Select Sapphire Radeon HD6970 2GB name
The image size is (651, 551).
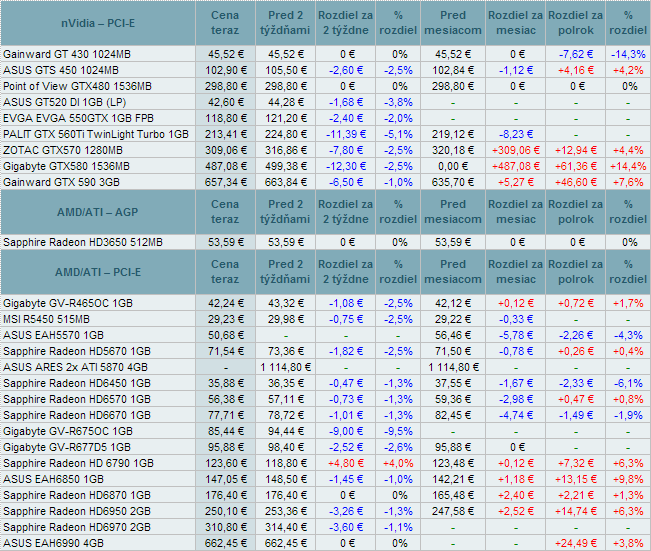pos(77,527)
